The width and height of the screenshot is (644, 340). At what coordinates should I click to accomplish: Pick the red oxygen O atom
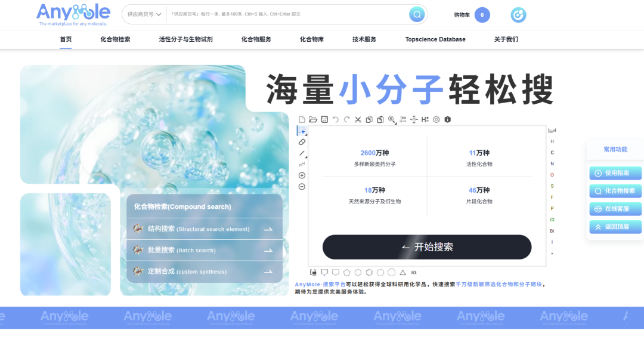pos(552,175)
